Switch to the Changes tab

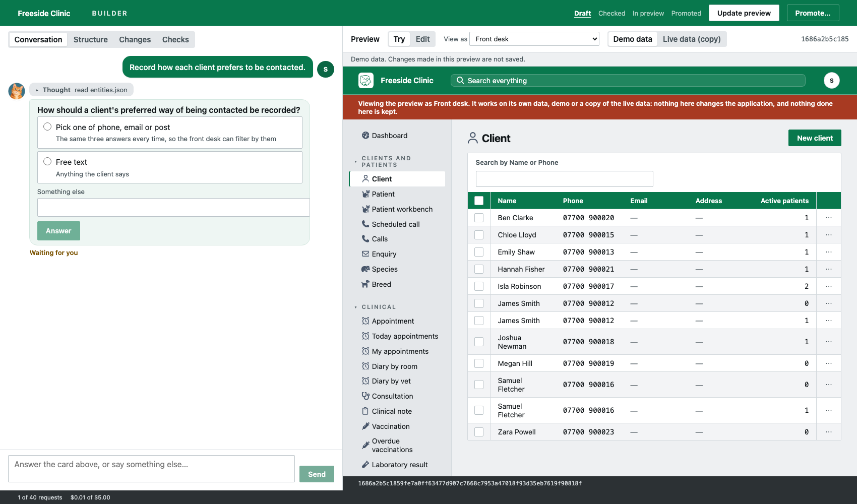coord(135,39)
